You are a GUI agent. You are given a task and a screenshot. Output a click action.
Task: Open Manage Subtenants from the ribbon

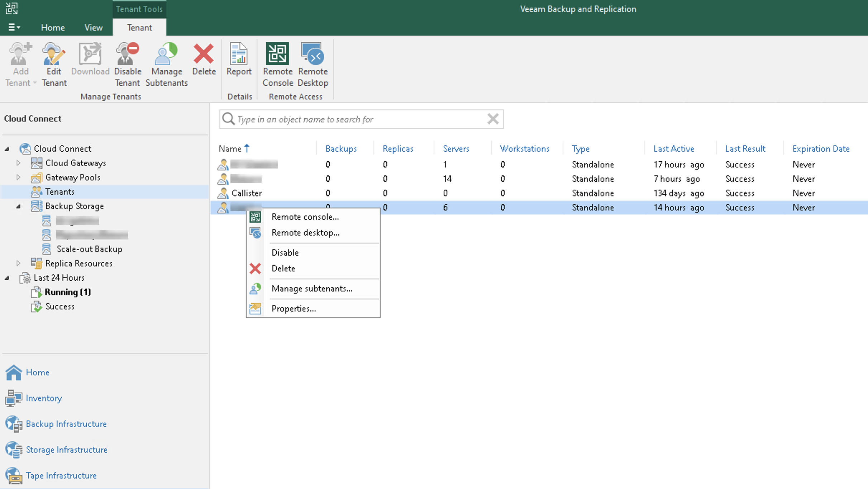167,64
